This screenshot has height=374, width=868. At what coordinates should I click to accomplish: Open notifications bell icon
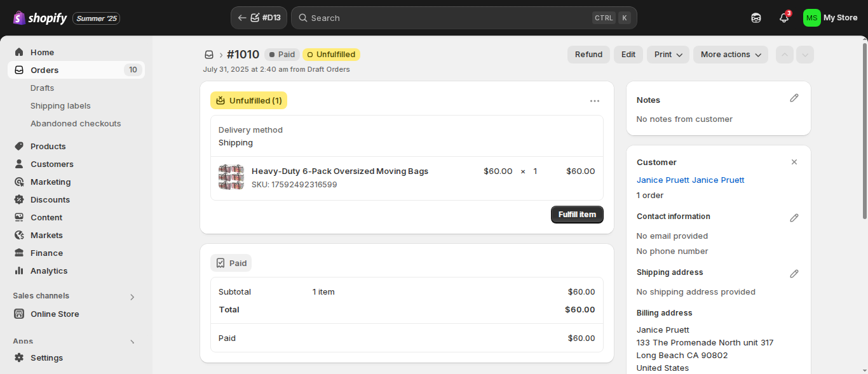click(784, 18)
